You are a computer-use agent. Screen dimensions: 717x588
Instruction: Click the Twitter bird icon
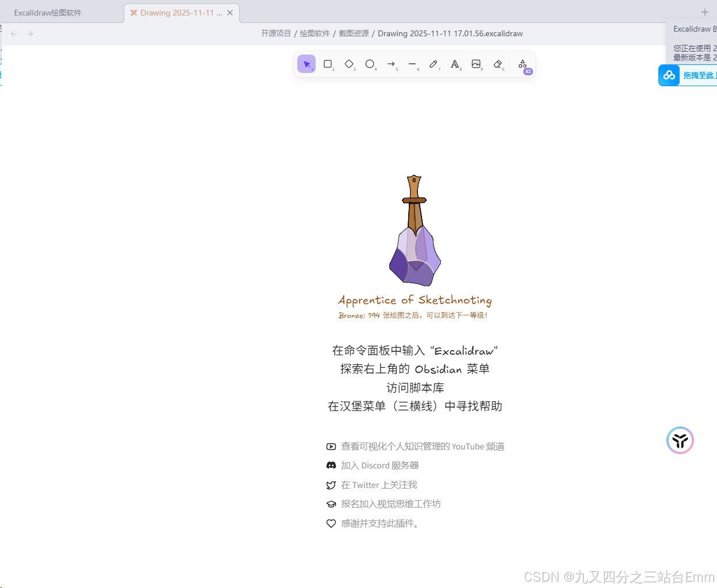(x=331, y=485)
